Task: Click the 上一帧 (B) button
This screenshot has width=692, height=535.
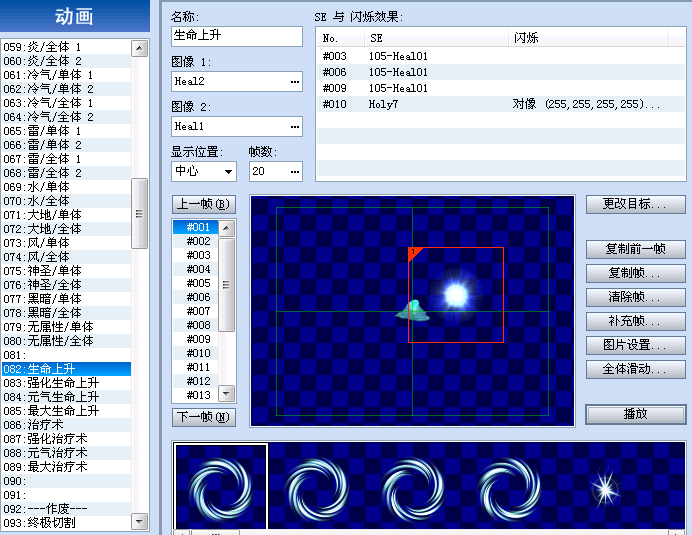Action: (x=203, y=204)
